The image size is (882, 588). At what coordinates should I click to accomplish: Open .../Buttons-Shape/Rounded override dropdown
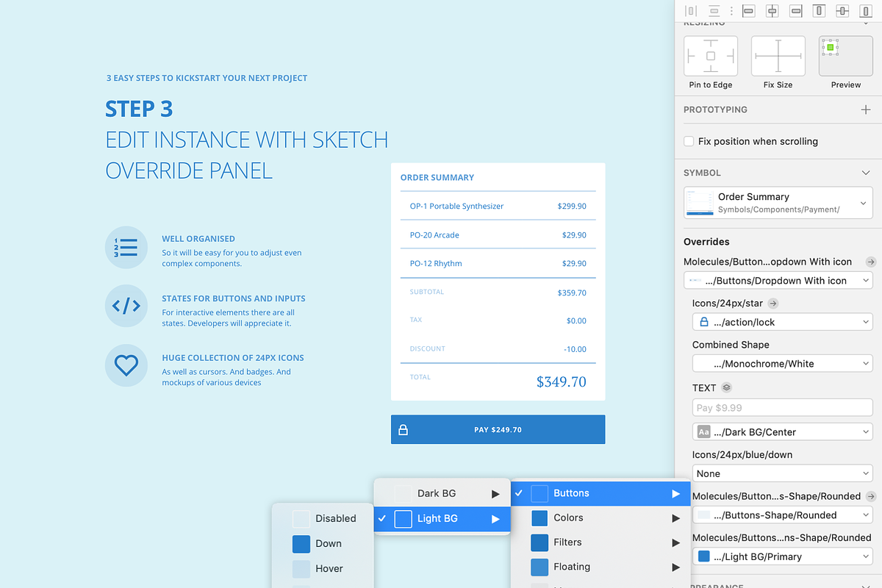[x=783, y=514]
